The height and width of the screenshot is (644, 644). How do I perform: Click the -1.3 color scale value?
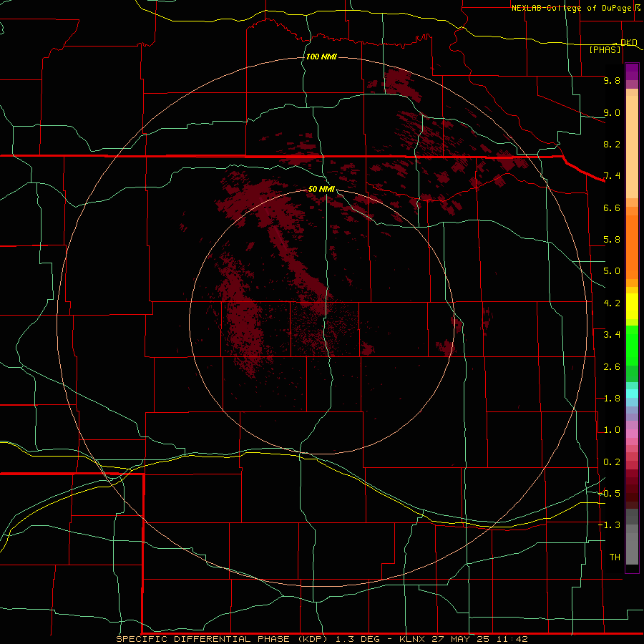609,525
